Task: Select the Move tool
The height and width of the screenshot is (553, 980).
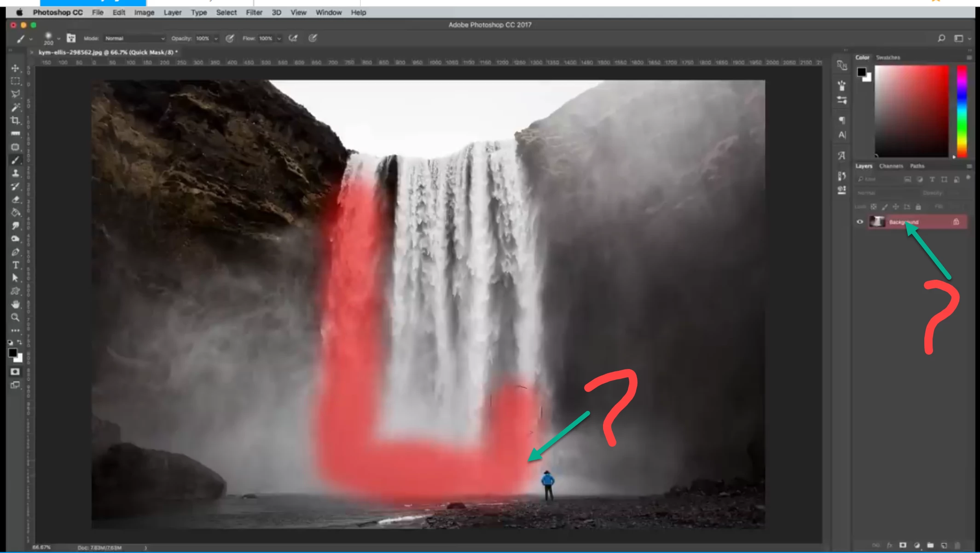Action: pos(15,68)
